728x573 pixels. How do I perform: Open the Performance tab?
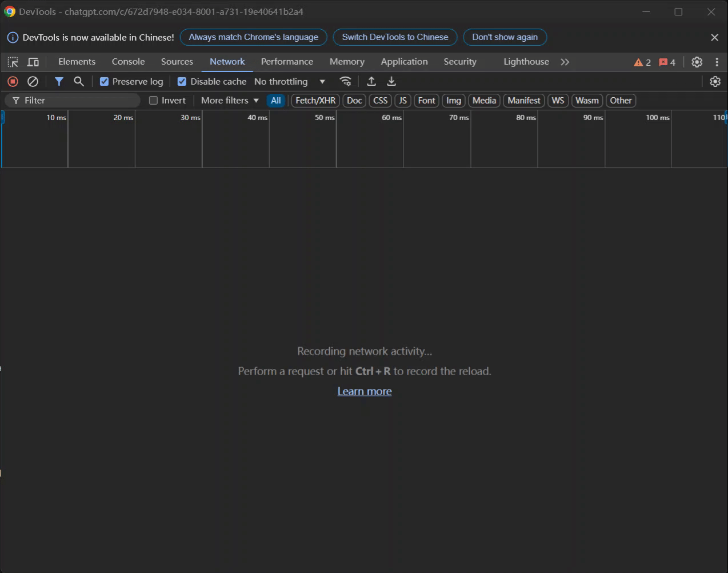[287, 62]
